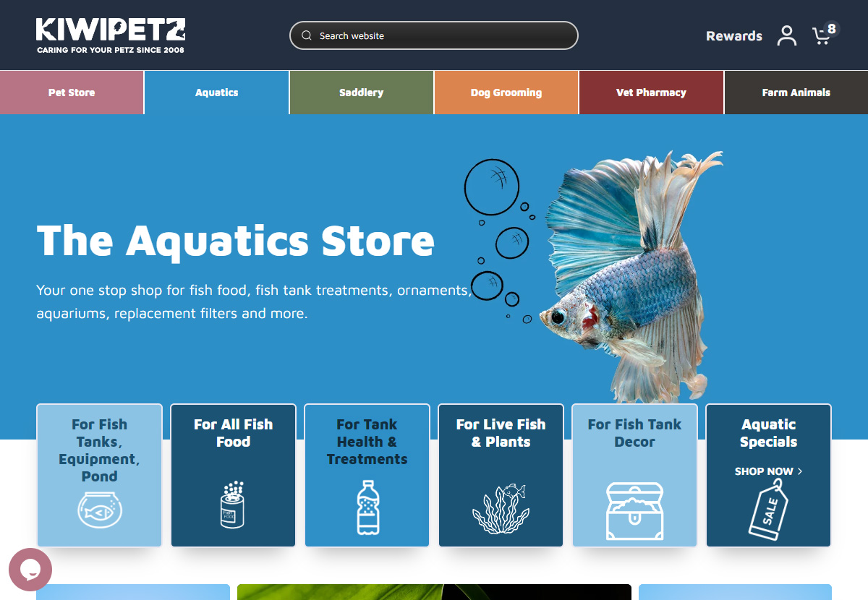Open the Vet Pharmacy tab
Image resolution: width=868 pixels, height=600 pixels.
point(651,93)
